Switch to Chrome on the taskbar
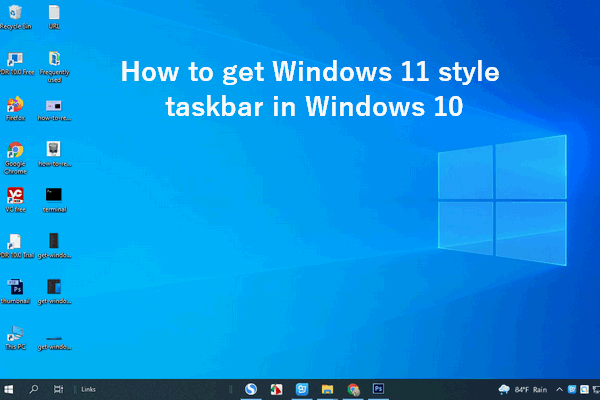Screen dimensions: 600x400 pos(353,390)
